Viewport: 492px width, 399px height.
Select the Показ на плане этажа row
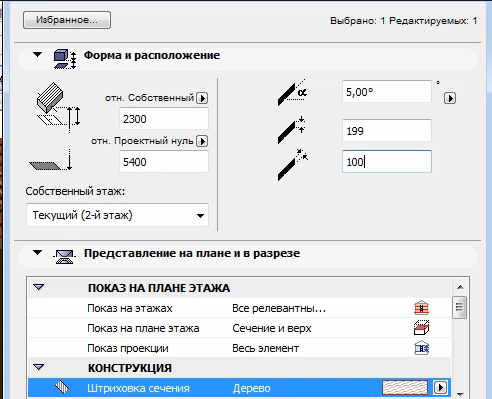coord(239,328)
